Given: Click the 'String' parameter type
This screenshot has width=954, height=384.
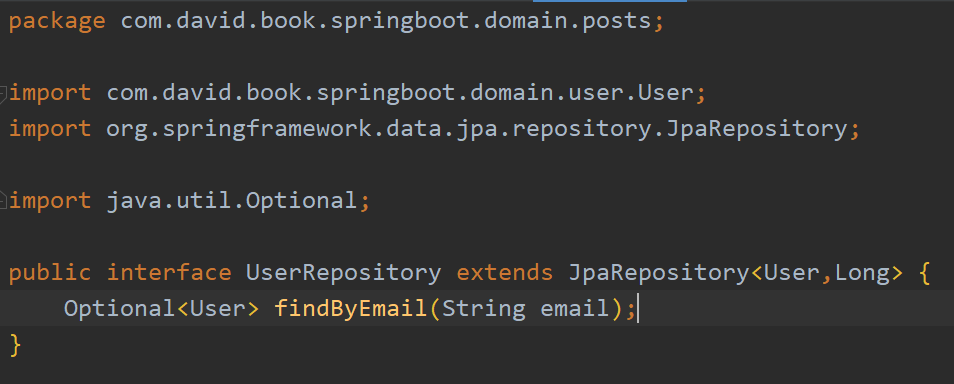Looking at the screenshot, I should (x=484, y=309).
